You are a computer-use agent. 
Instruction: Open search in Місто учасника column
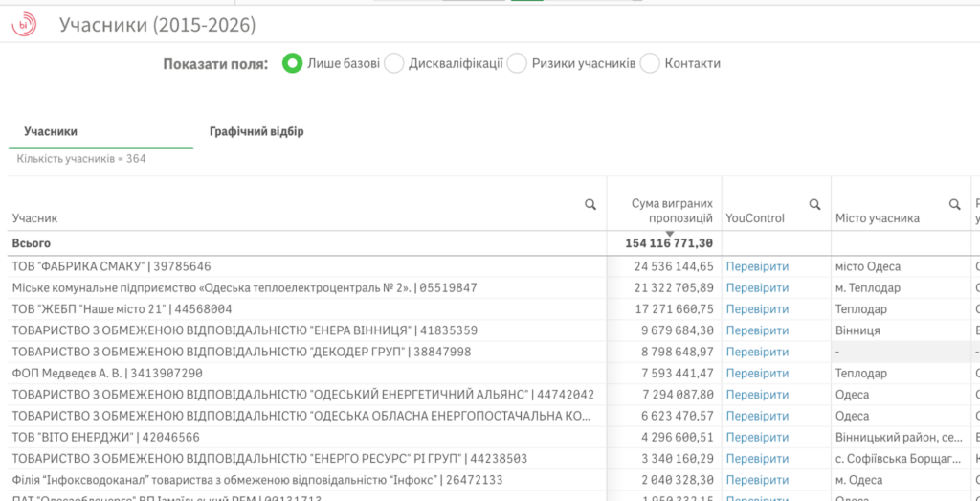pos(954,204)
